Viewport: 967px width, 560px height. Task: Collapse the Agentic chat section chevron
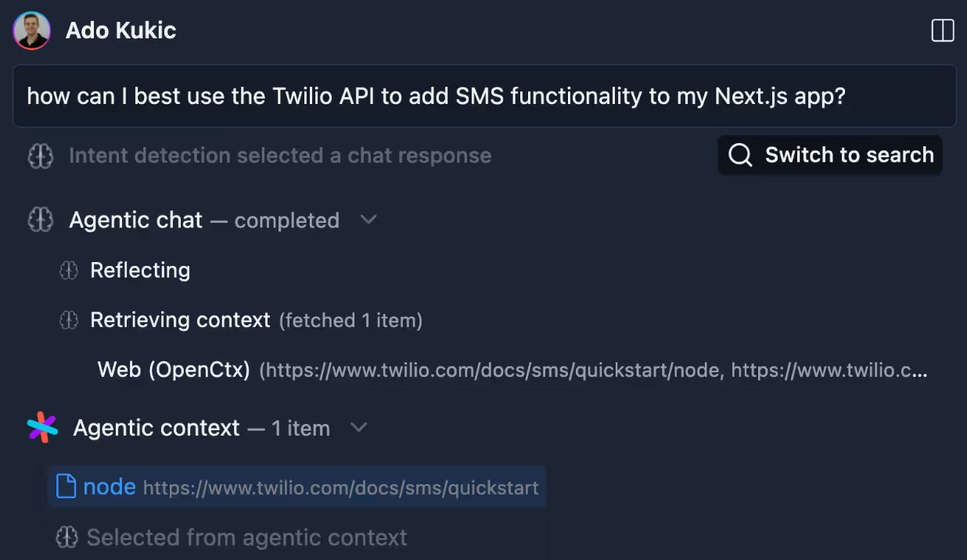point(368,220)
